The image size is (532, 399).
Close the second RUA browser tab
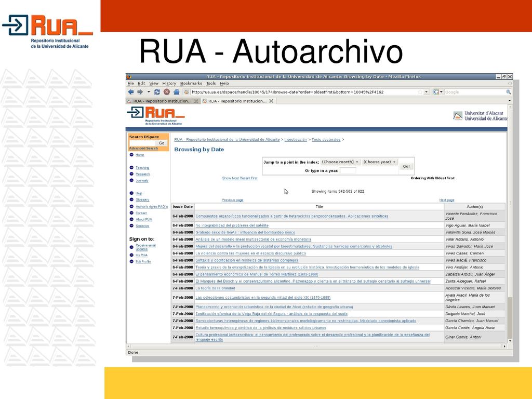(x=271, y=101)
